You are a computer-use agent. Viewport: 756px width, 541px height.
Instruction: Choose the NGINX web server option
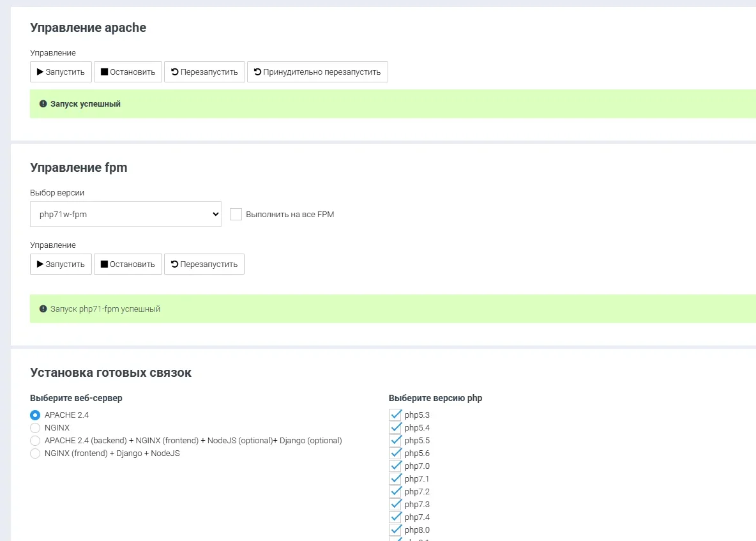point(35,428)
